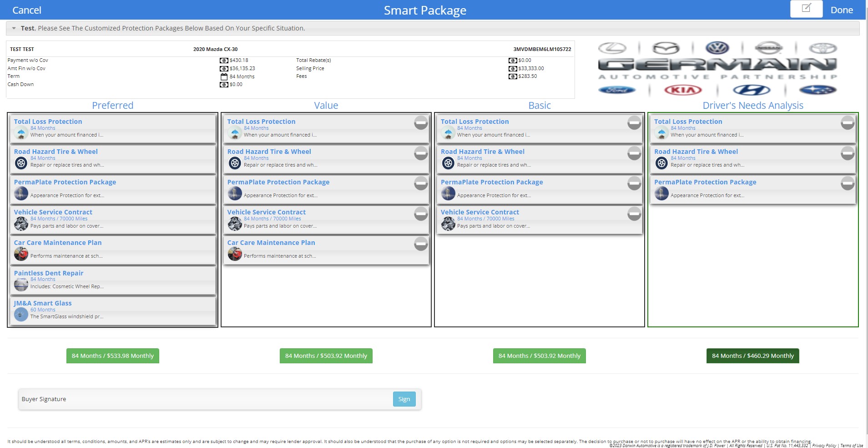Screen dimensions: 868x448
Task: Choose 84 Months / $533.98 Monthly option
Action: [x=113, y=356]
